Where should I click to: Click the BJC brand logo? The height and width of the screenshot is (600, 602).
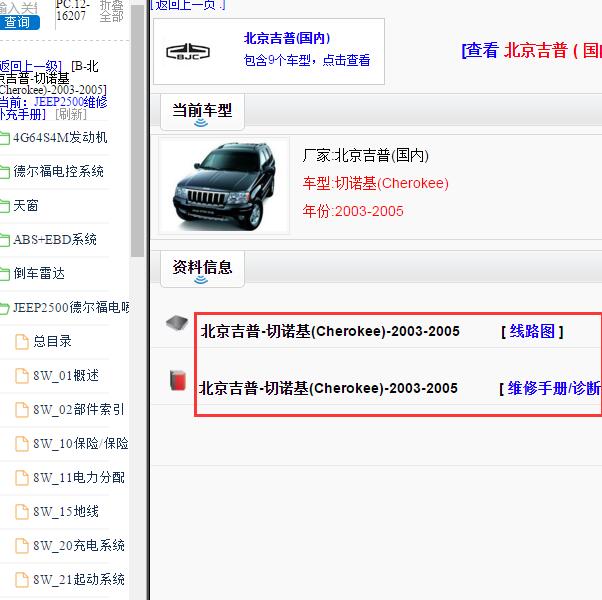(x=188, y=52)
